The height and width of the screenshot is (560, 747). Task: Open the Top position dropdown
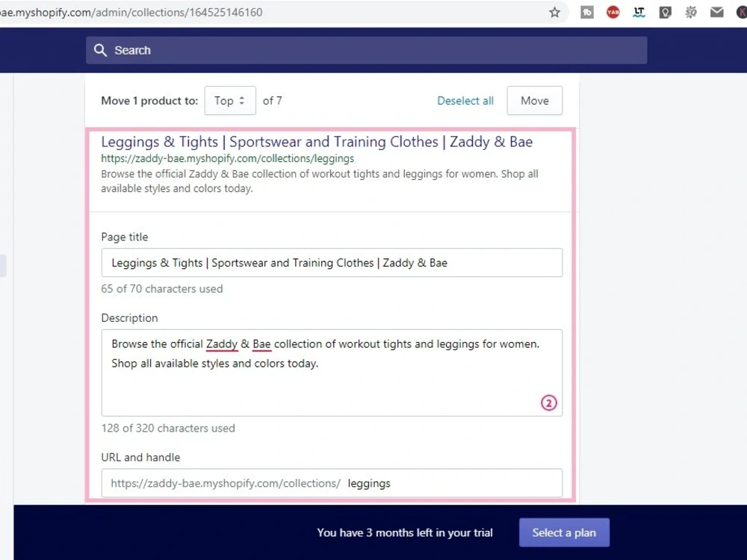click(x=230, y=101)
